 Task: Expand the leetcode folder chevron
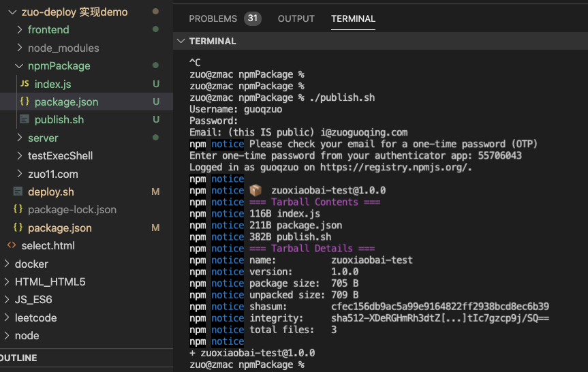pyautogui.click(x=6, y=317)
